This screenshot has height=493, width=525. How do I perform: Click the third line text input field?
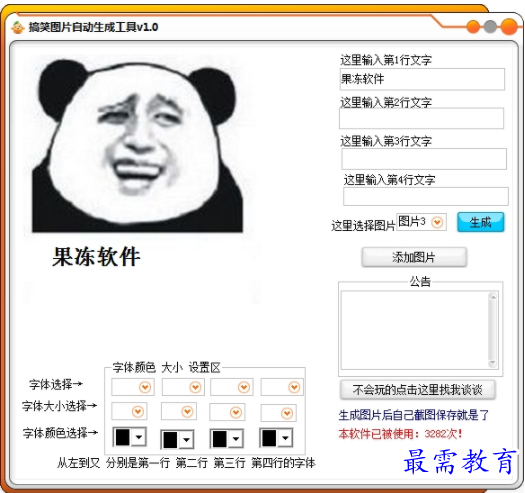click(424, 159)
